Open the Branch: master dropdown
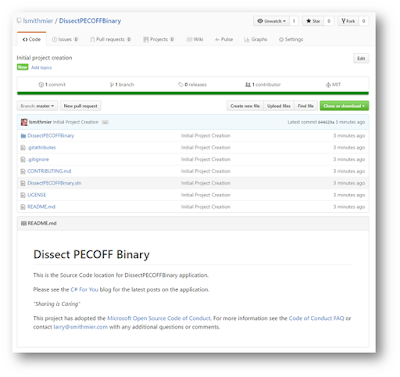Screen dimensions: 400x377 click(x=37, y=106)
